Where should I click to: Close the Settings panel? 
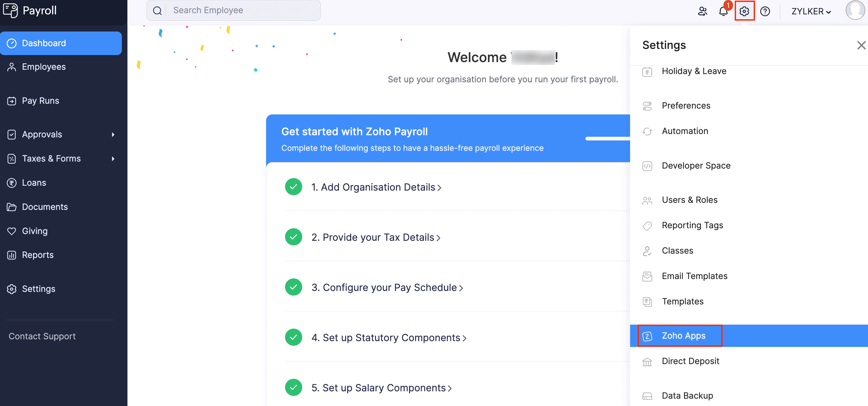pos(861,45)
